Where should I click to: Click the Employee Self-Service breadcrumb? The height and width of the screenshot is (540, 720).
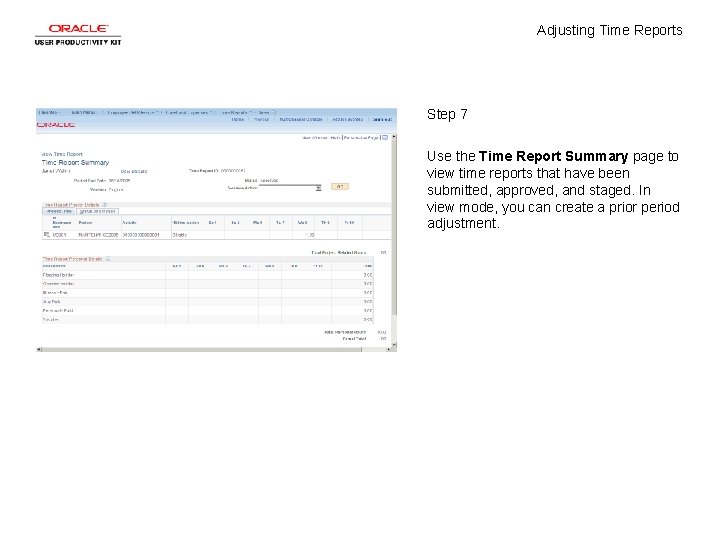(x=131, y=112)
